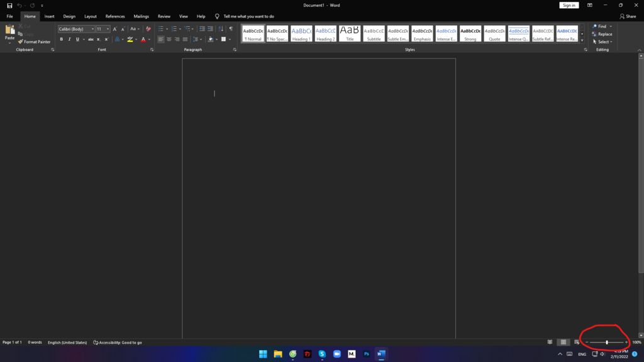Open Replace in the Editing group
The image size is (644, 362).
pos(602,34)
